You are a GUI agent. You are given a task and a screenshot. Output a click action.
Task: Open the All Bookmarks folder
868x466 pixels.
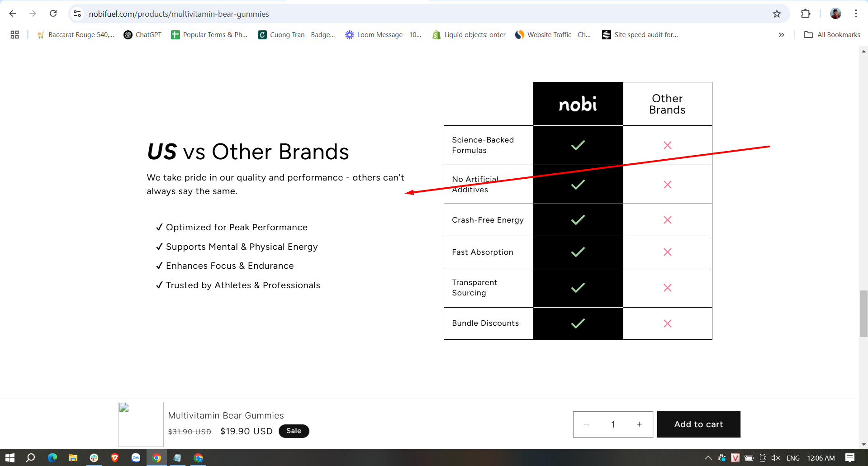[832, 35]
